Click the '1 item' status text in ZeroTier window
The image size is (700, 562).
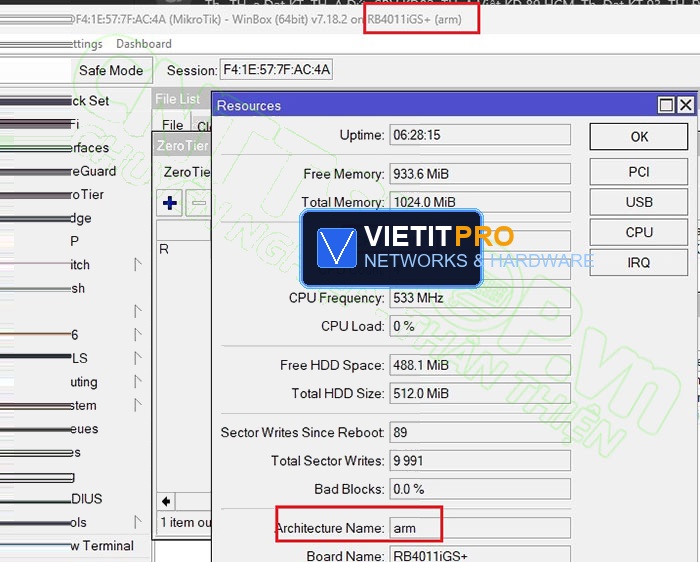click(x=186, y=522)
